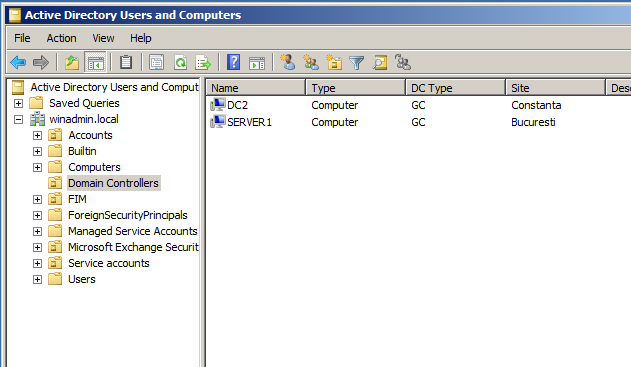Expand the Saved Queries node
The height and width of the screenshot is (367, 631).
click(x=19, y=103)
